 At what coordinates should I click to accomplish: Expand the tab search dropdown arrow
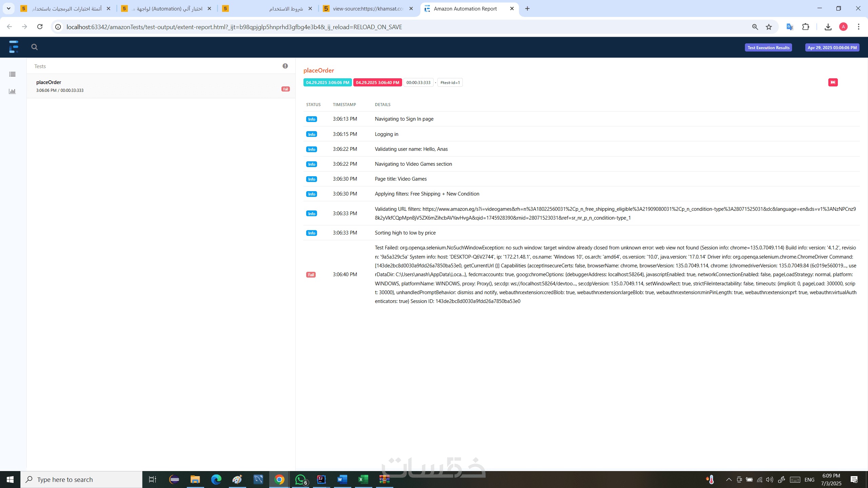9,8
